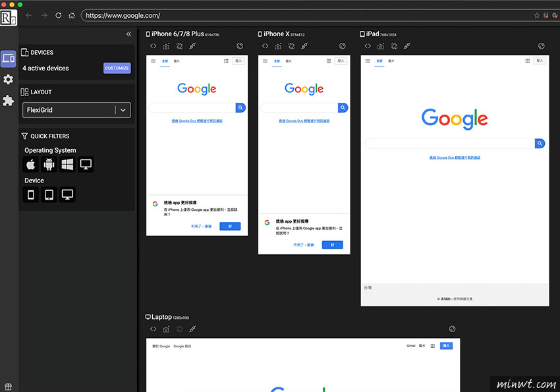Take screenshot of iPhone 6/7/8 Plus
The image size is (560, 392).
(x=166, y=46)
